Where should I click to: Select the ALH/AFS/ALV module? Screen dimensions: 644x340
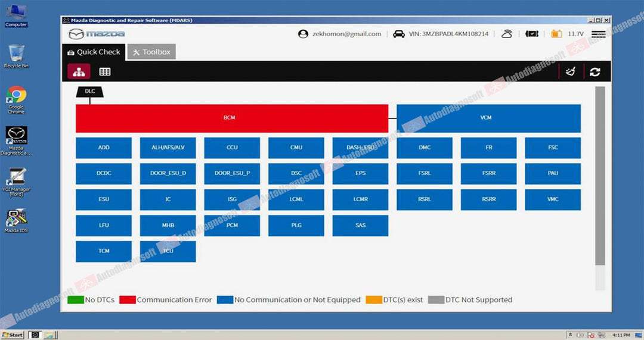[x=168, y=148]
